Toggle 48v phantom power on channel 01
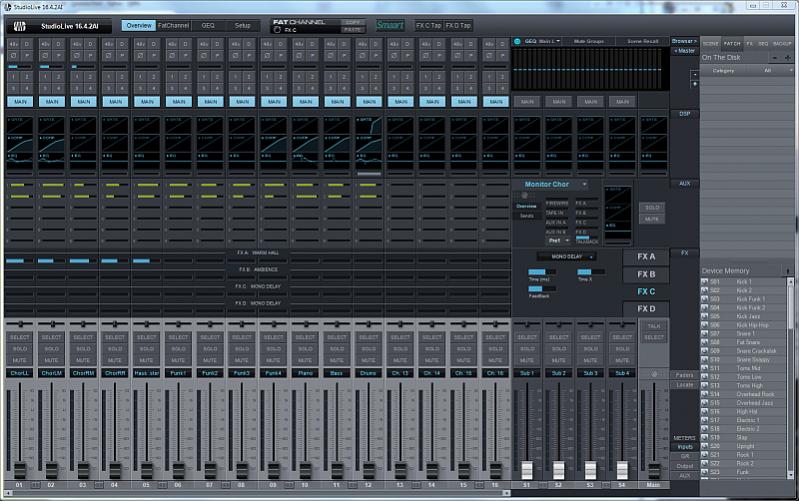 point(14,44)
